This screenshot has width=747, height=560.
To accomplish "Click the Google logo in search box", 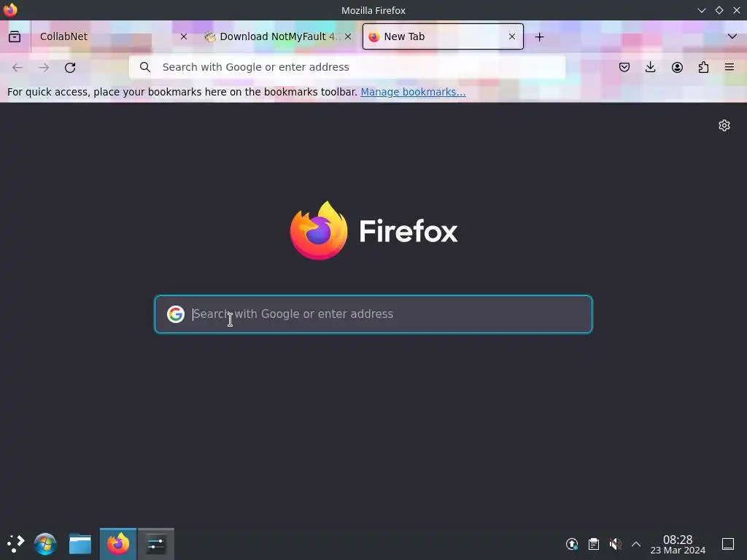I will pos(176,314).
